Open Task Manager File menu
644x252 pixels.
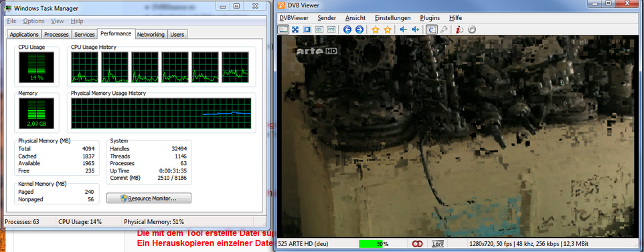(11, 21)
